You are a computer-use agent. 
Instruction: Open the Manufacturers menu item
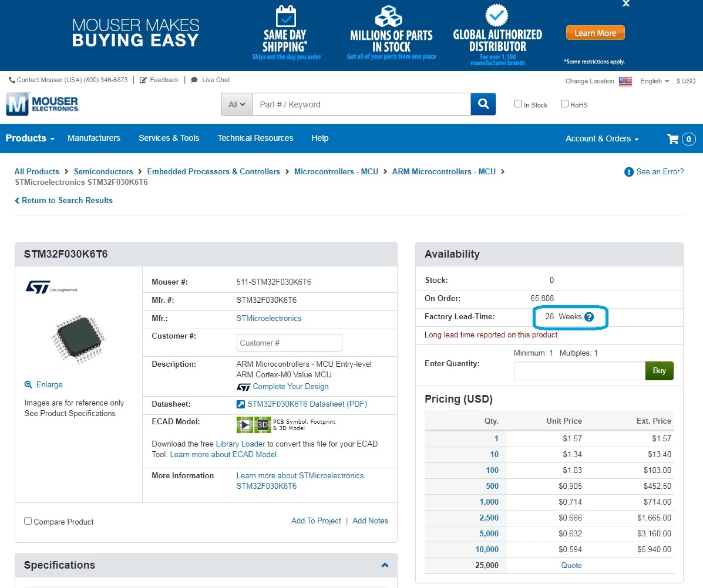click(94, 138)
